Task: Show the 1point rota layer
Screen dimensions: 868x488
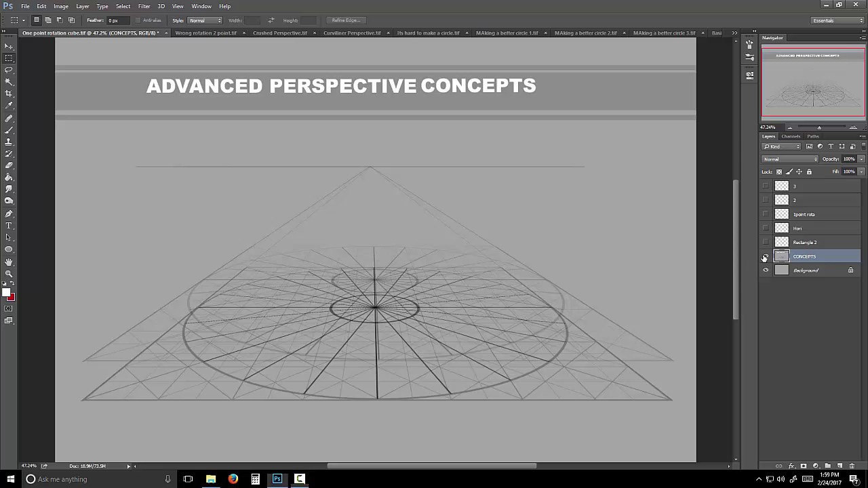Action: 766,214
